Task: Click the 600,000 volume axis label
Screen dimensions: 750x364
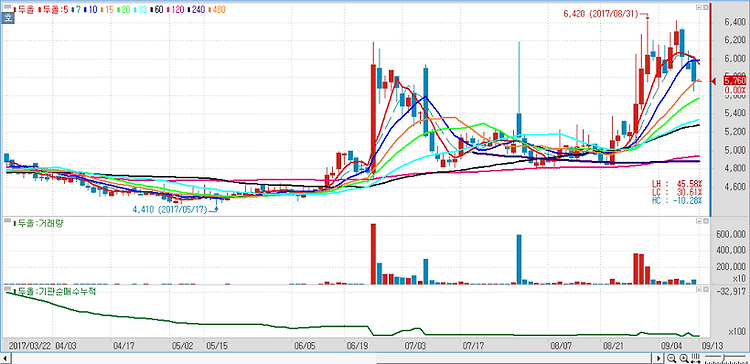Action: [731, 234]
